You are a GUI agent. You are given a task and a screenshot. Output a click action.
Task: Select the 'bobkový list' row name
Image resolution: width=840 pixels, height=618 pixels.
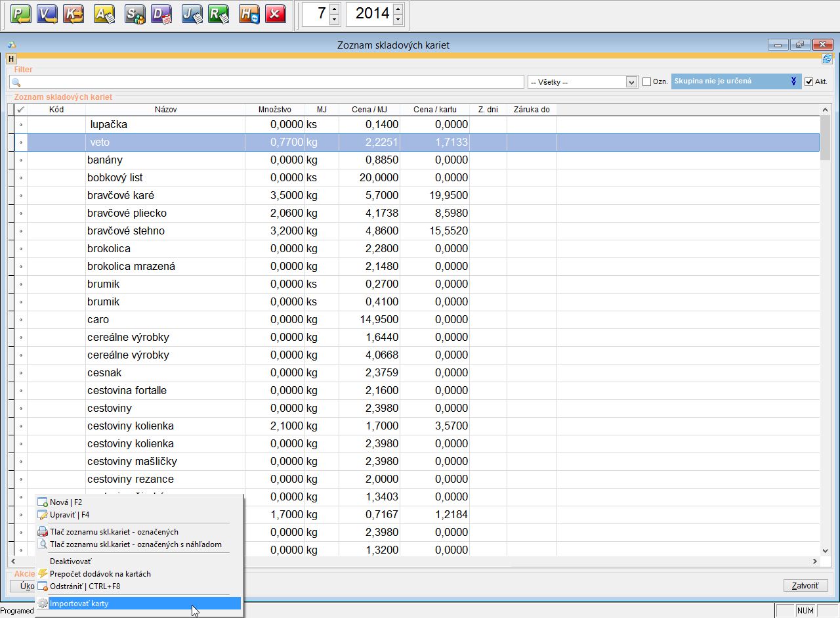115,177
